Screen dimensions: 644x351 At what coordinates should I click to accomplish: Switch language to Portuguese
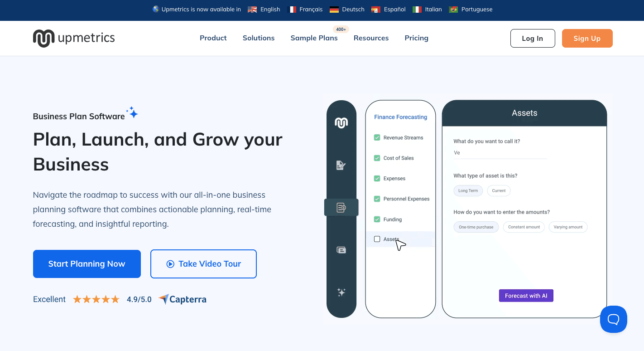[477, 10]
